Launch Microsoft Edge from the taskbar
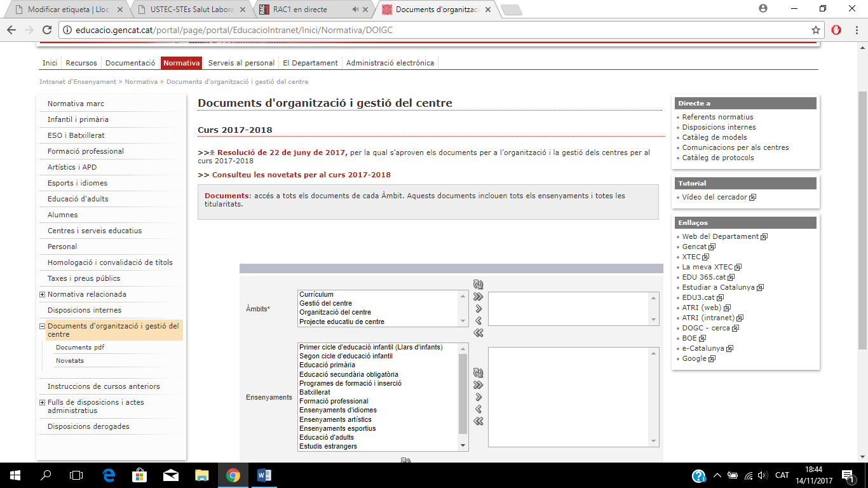This screenshot has width=868, height=488. (x=109, y=475)
